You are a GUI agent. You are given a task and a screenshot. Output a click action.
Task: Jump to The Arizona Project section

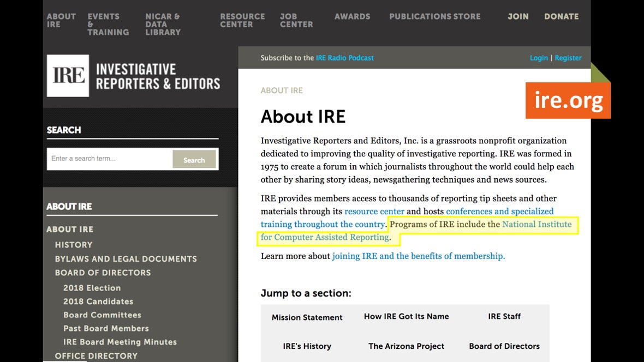[406, 346]
